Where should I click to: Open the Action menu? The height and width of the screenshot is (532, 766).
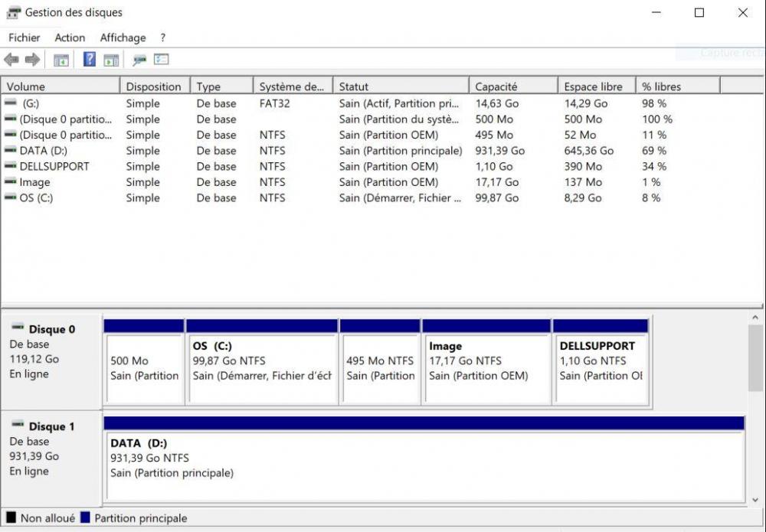coord(70,38)
